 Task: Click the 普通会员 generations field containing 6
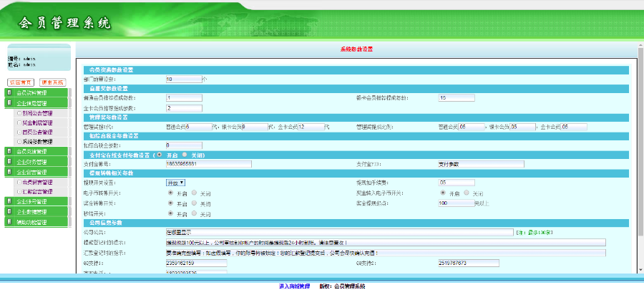coord(198,127)
